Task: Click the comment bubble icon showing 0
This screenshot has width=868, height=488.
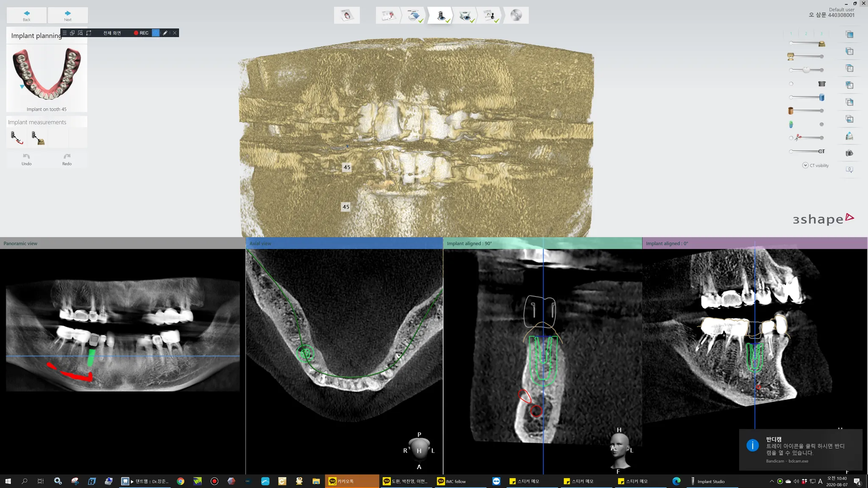Action: coord(849,169)
